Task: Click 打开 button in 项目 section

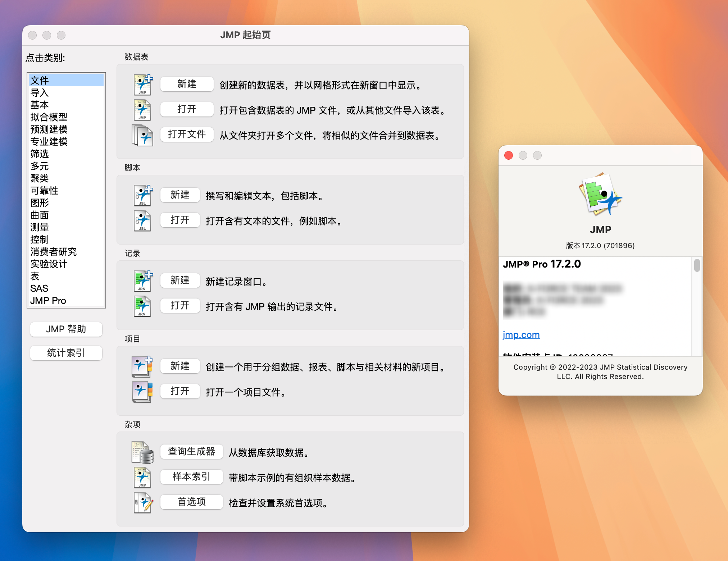Action: tap(180, 391)
